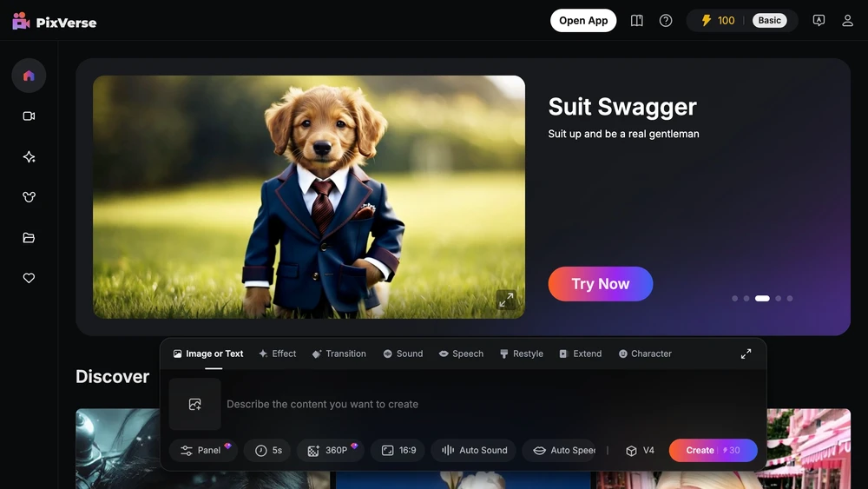The image size is (868, 489).
Task: Open the folder assets icon in the sidebar
Action: pos(29,238)
